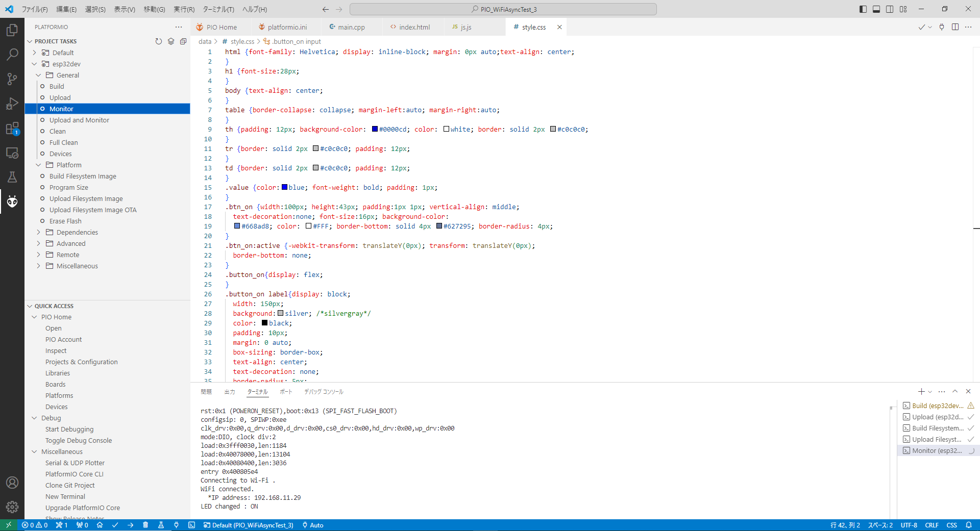Click the #0000cd color swatch on line 9
980x531 pixels.
375,129
